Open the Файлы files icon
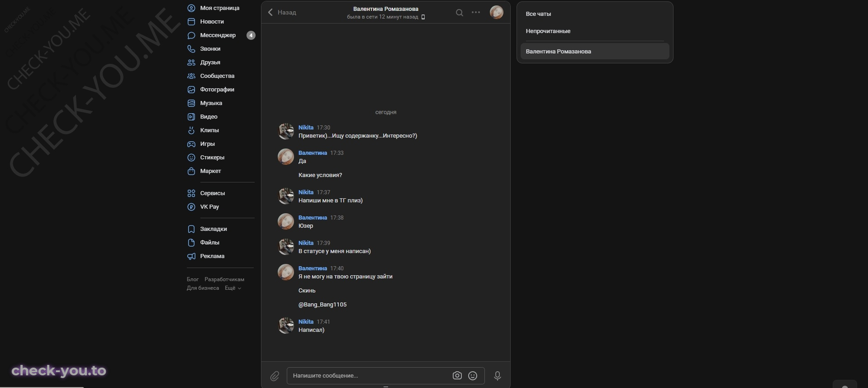Image resolution: width=868 pixels, height=388 pixels. pyautogui.click(x=191, y=243)
